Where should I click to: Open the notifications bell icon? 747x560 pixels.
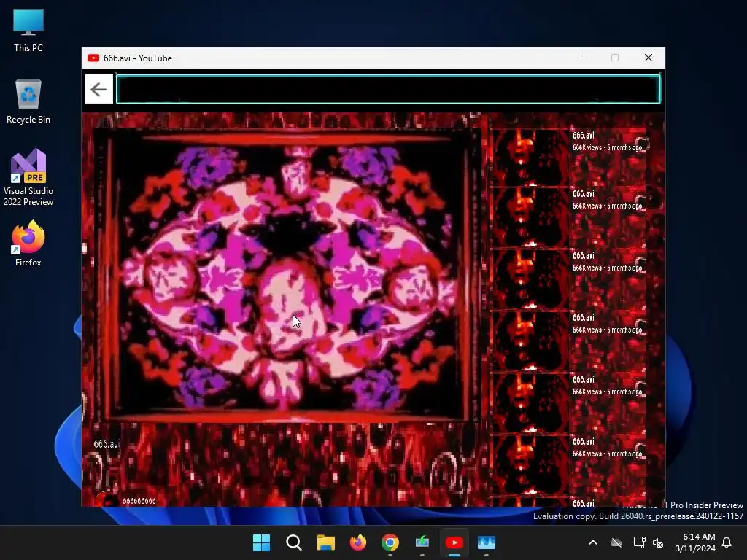727,542
